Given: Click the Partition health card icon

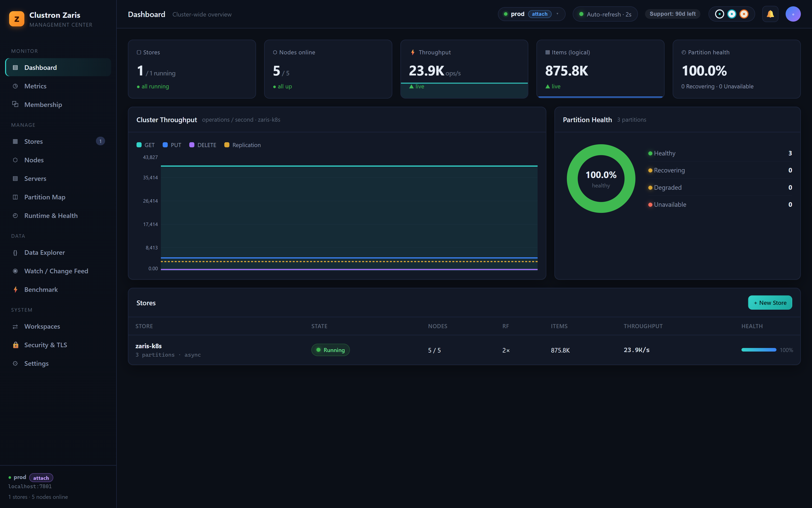Looking at the screenshot, I should 684,52.
